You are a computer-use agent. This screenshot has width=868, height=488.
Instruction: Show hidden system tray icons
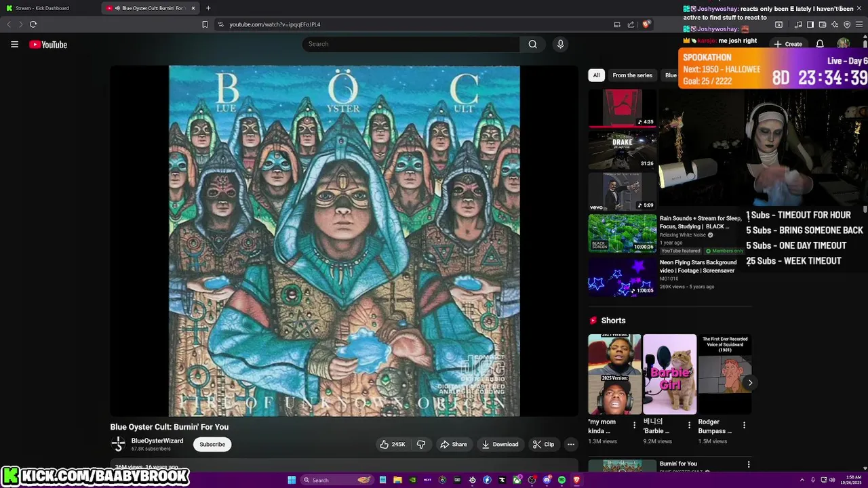click(802, 480)
